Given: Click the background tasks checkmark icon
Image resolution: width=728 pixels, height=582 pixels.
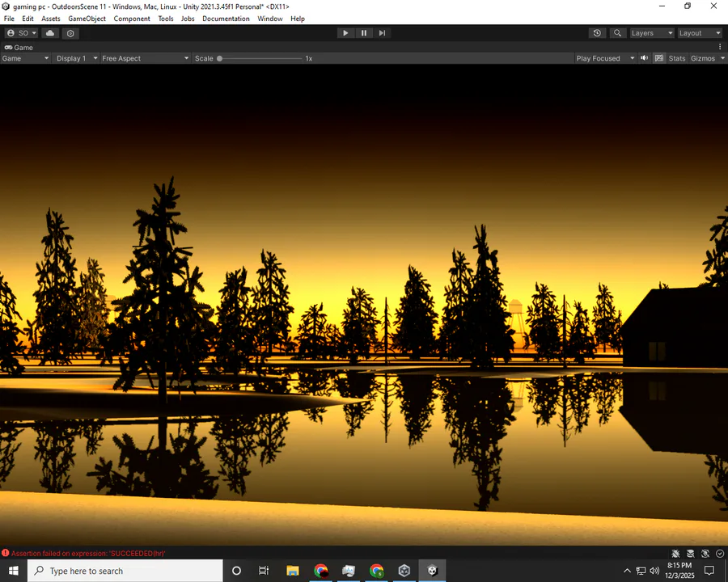Looking at the screenshot, I should (x=720, y=553).
